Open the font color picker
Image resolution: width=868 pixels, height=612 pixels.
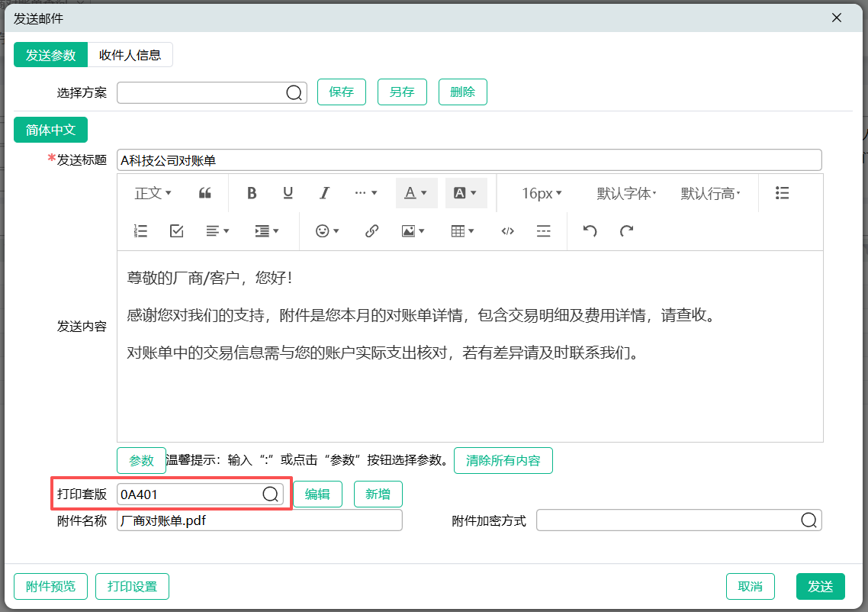pyautogui.click(x=416, y=193)
